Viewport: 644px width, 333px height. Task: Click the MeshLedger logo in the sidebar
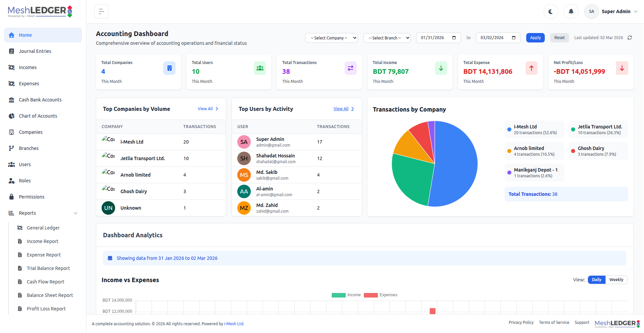click(x=40, y=11)
